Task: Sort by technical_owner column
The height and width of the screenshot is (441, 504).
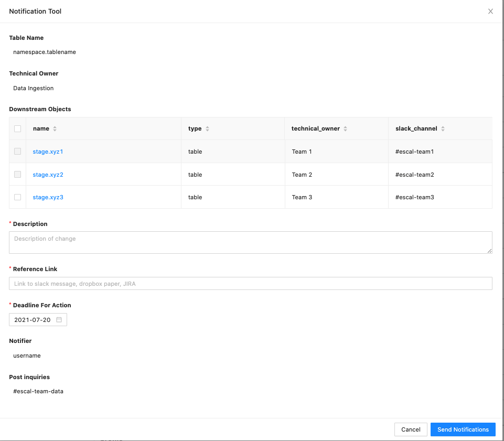Action: point(345,129)
